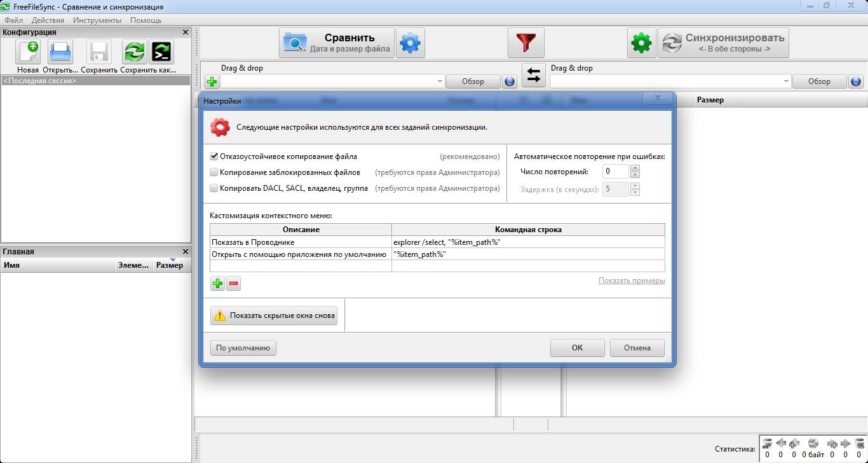Image resolution: width=868 pixels, height=463 pixels.
Task: Click left Обзор browse button
Action: click(x=473, y=81)
